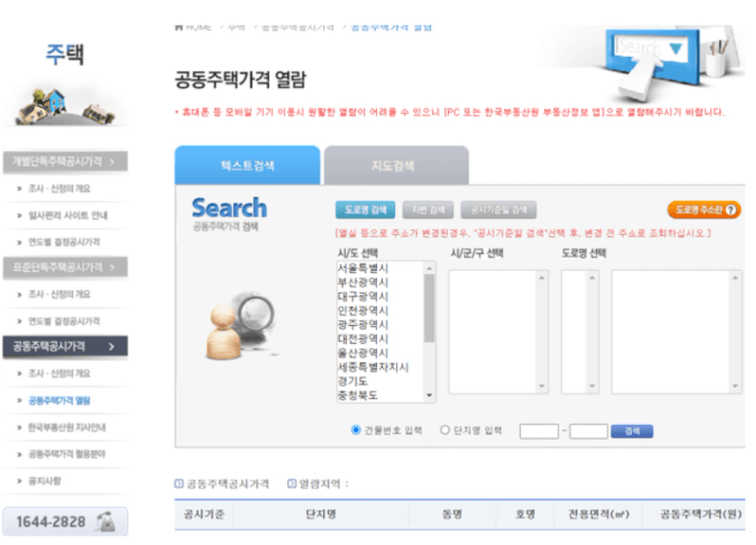Click the wide 도로명 list scroll-down arrow

coord(735,386)
